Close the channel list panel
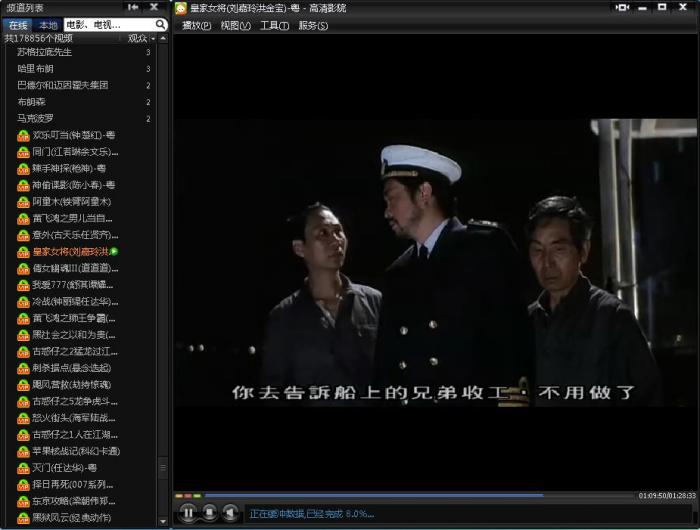Screen dimensions: 700x530 (154, 7)
